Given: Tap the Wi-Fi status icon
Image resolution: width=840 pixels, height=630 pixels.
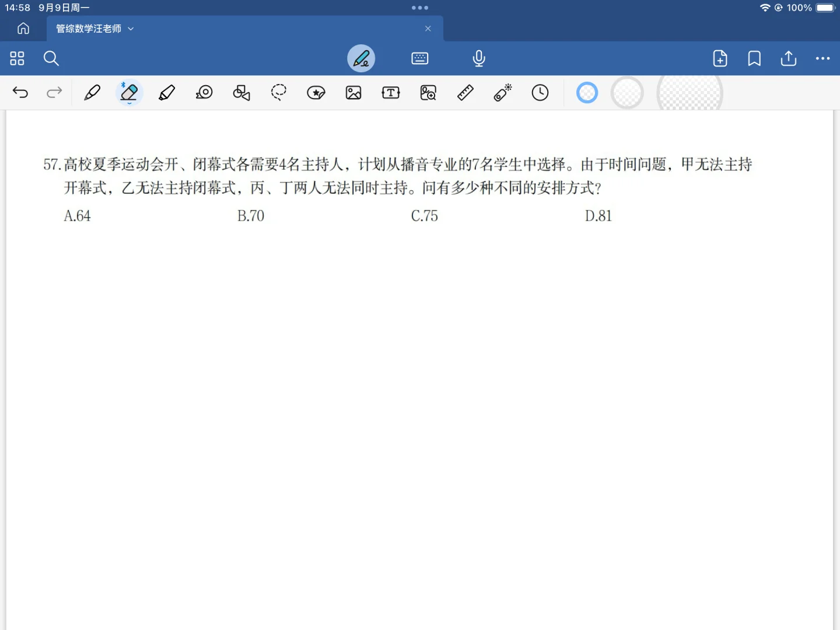Looking at the screenshot, I should click(x=765, y=8).
